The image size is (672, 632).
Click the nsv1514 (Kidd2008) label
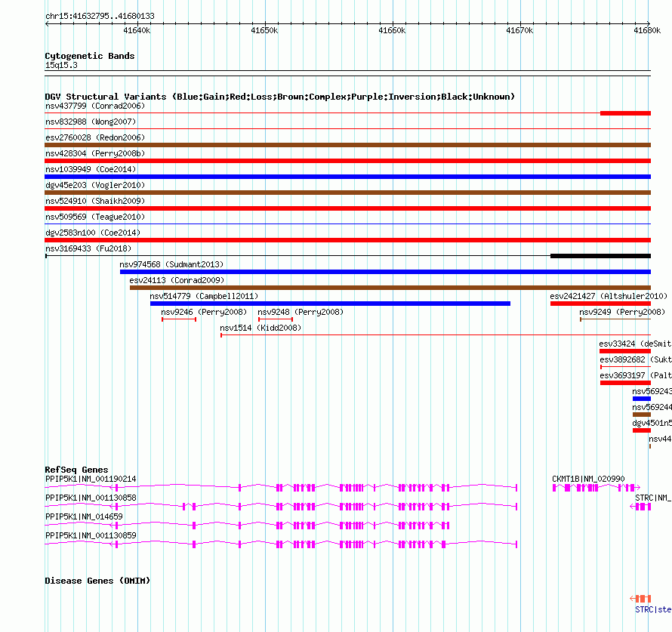pyautogui.click(x=260, y=328)
